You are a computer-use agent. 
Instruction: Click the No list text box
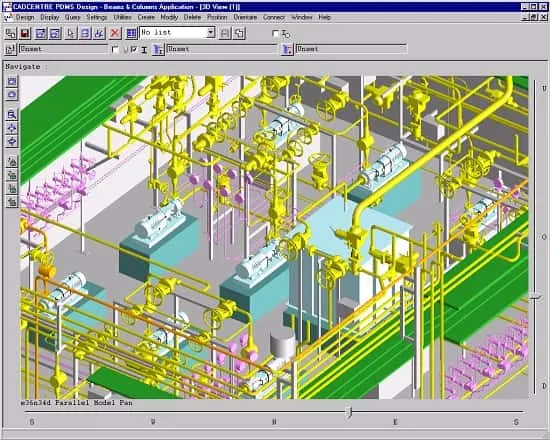pyautogui.click(x=173, y=33)
